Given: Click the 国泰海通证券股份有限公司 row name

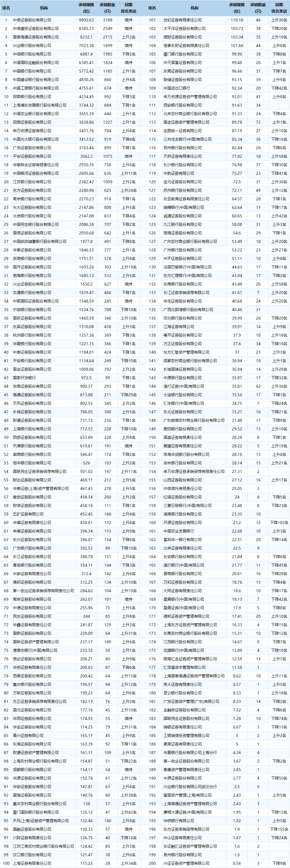Looking at the screenshot, I should coord(36,37).
